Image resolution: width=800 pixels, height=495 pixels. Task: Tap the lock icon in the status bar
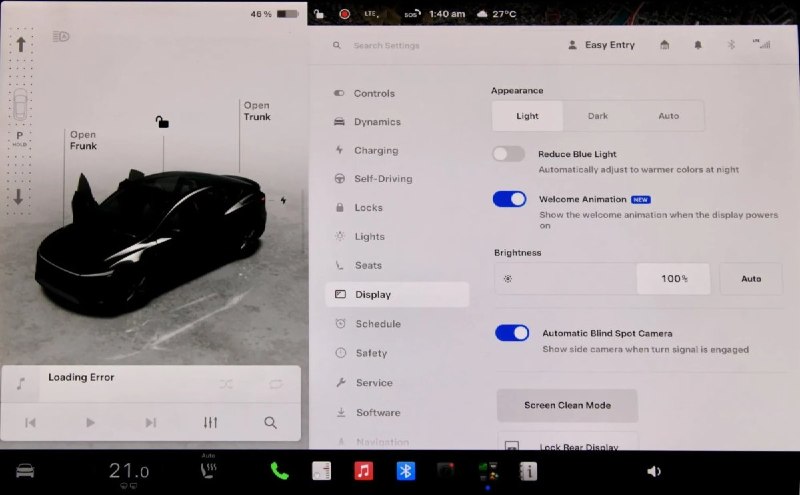(318, 14)
